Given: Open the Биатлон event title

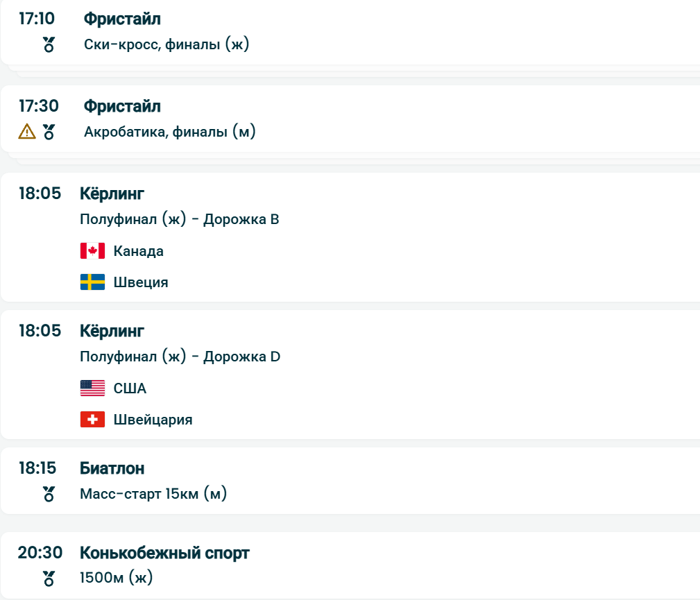Looking at the screenshot, I should point(112,468).
